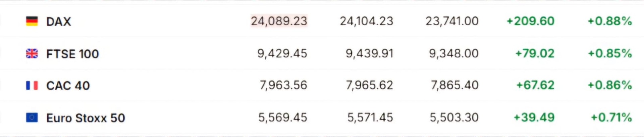Click the FTSE 100 last price 9,429.45
This screenshot has width=644, height=137.
click(x=282, y=53)
